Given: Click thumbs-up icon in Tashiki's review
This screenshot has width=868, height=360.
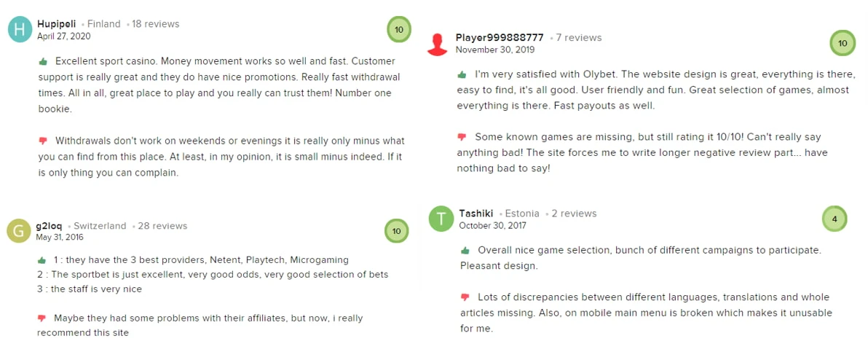Looking at the screenshot, I should (465, 250).
